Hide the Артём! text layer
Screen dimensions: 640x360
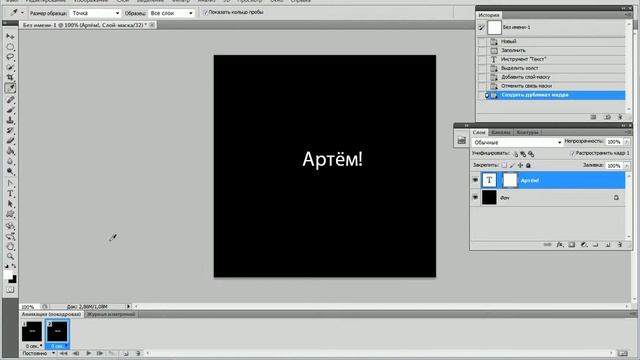(475, 180)
